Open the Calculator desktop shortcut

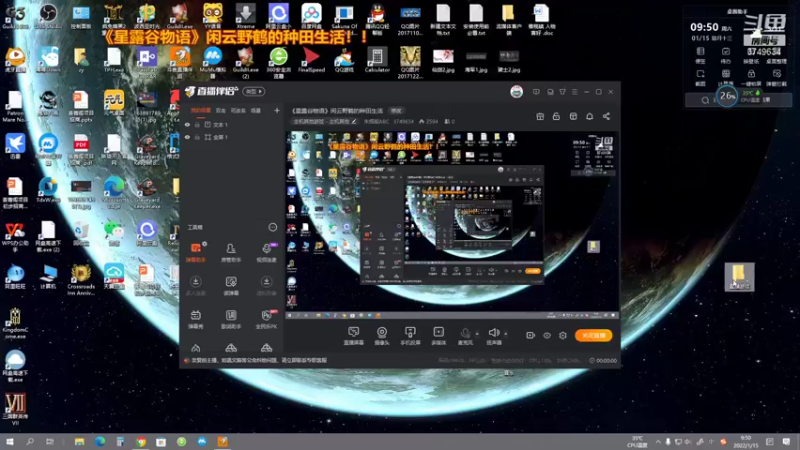(x=377, y=59)
